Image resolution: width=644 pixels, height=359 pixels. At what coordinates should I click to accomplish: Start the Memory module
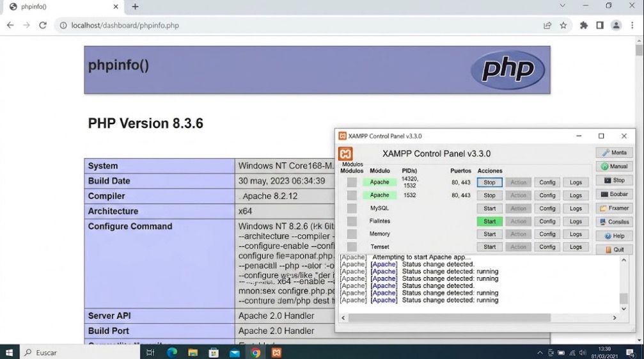(x=489, y=234)
